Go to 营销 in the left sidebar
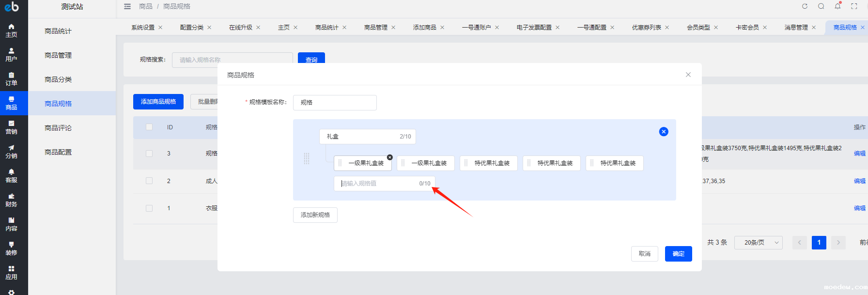 click(x=11, y=127)
